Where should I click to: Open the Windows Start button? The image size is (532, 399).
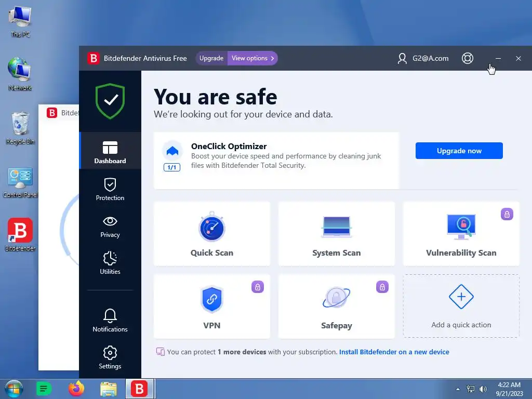pos(14,389)
